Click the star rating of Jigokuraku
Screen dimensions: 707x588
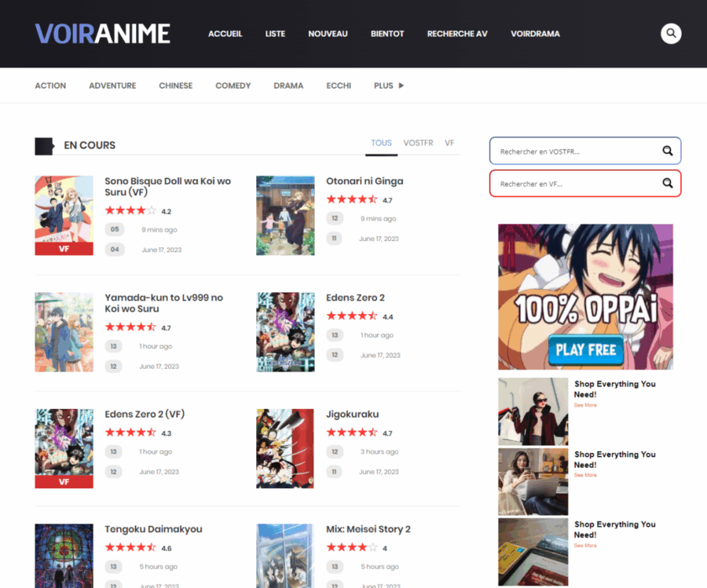click(352, 433)
